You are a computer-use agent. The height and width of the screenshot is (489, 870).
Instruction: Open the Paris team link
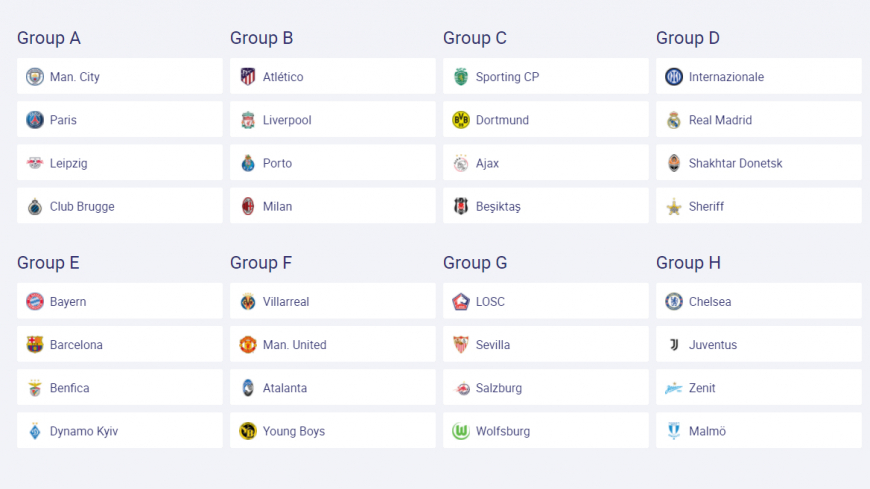click(x=63, y=120)
